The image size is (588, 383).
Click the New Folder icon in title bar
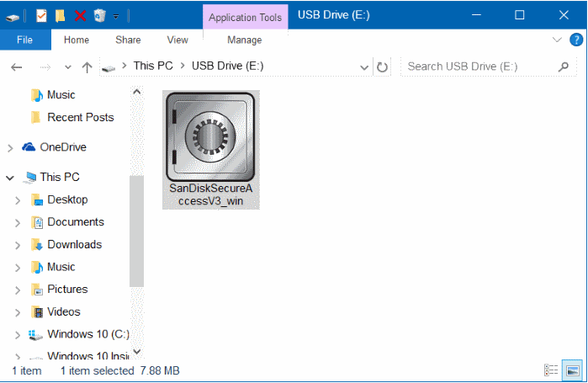click(60, 16)
